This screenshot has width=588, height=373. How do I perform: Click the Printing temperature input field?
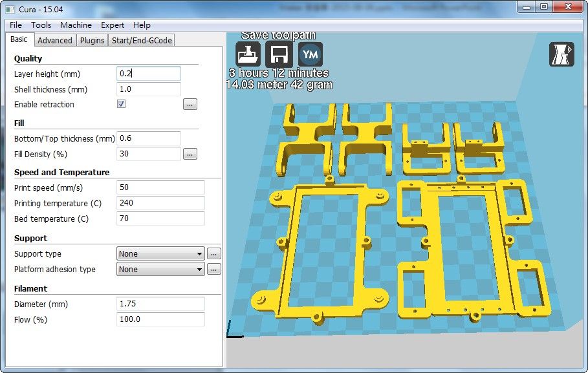[160, 203]
